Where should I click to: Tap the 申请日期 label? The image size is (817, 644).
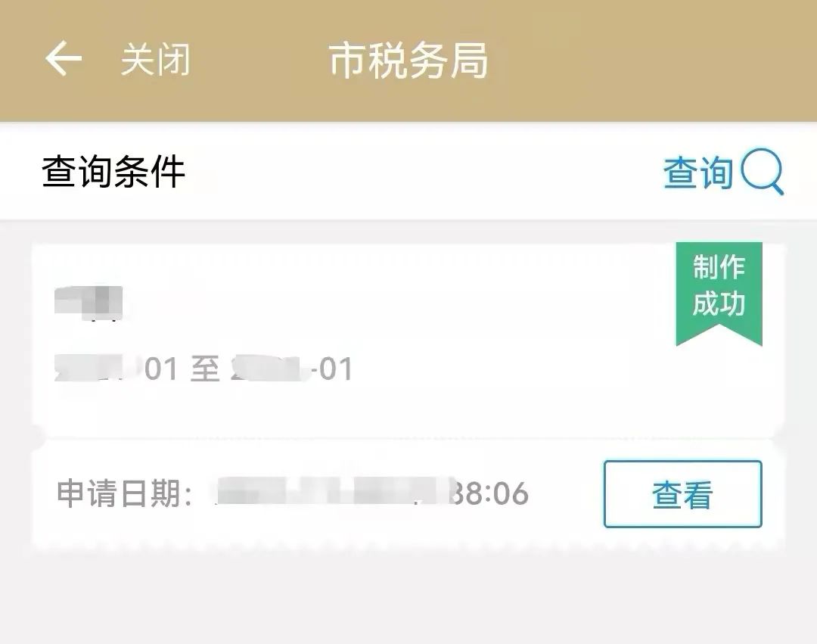click(x=125, y=493)
